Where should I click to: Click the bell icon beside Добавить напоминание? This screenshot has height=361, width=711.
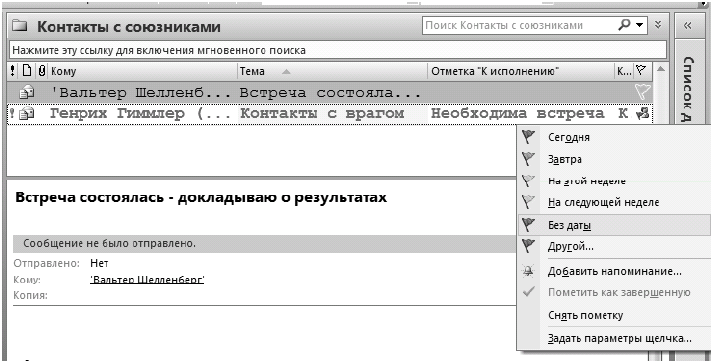coord(528,271)
